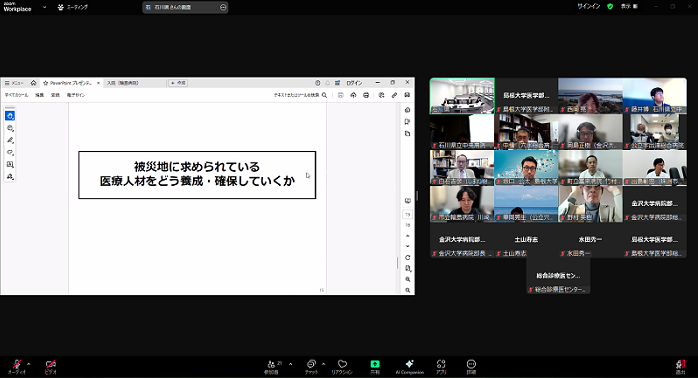Screen dimensions: 698x378
Task: Switch to the PowerPoint presentation tab
Action: point(70,83)
